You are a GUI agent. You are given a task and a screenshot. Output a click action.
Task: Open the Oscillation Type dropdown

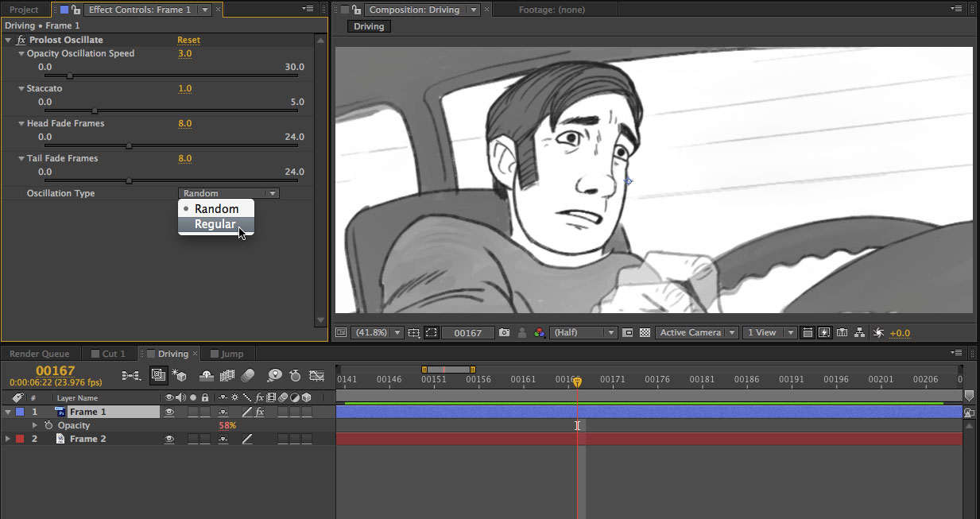[229, 193]
